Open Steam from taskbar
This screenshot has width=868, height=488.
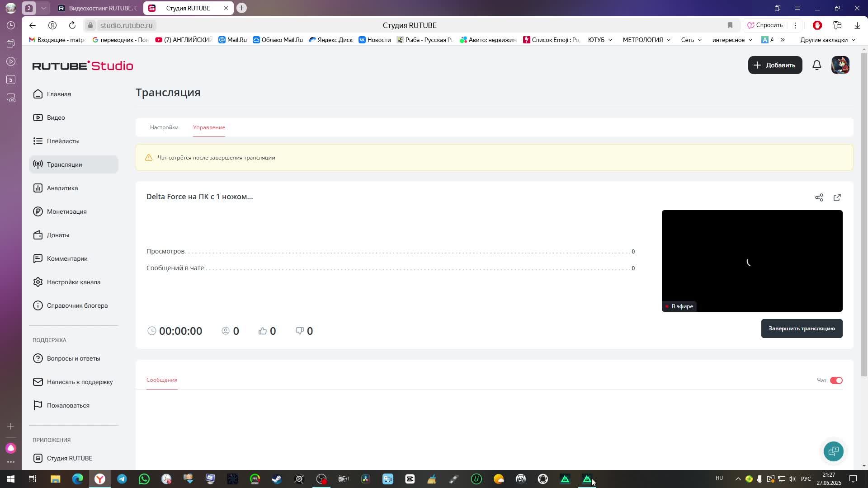[x=277, y=479]
